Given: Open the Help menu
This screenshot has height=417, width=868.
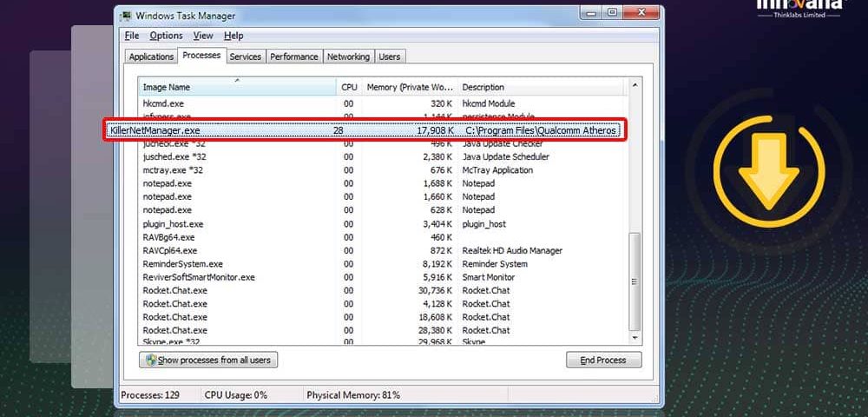Looking at the screenshot, I should point(233,36).
